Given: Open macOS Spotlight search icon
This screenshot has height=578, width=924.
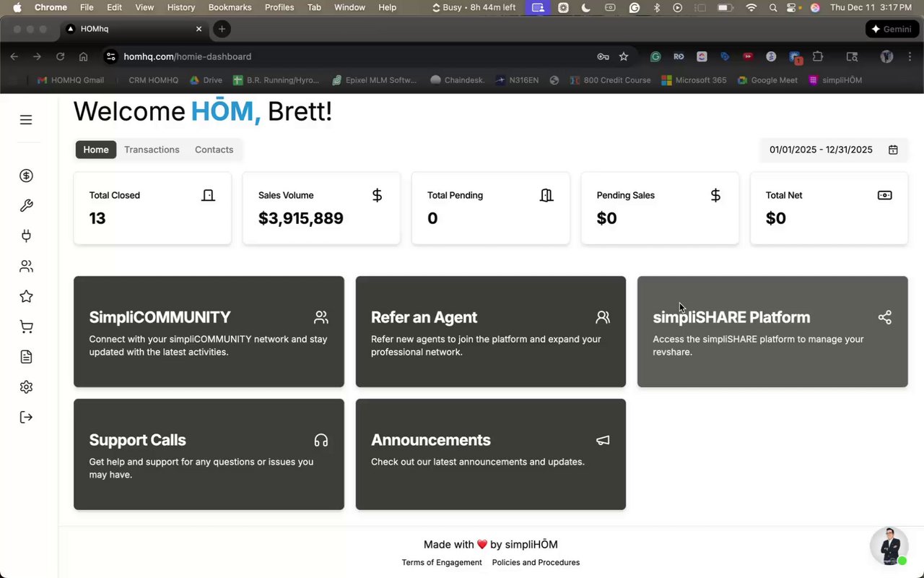Looking at the screenshot, I should 773,7.
